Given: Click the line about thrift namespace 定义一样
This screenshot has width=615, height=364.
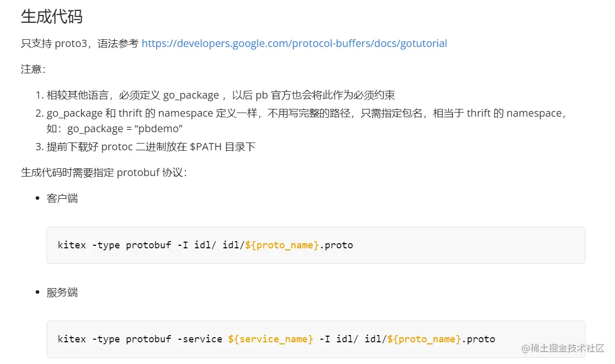Looking at the screenshot, I should [x=308, y=113].
